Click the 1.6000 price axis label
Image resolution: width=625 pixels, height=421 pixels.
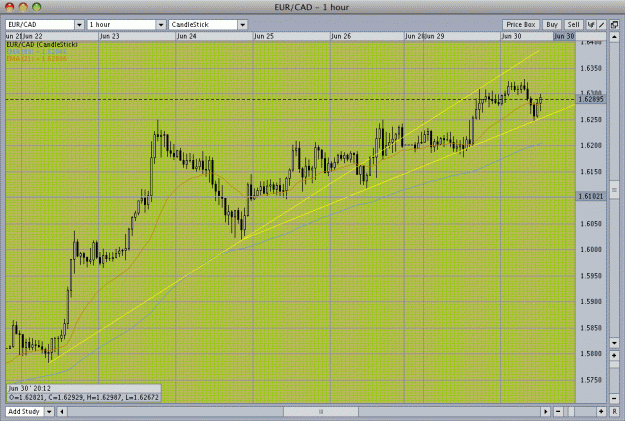click(x=591, y=250)
